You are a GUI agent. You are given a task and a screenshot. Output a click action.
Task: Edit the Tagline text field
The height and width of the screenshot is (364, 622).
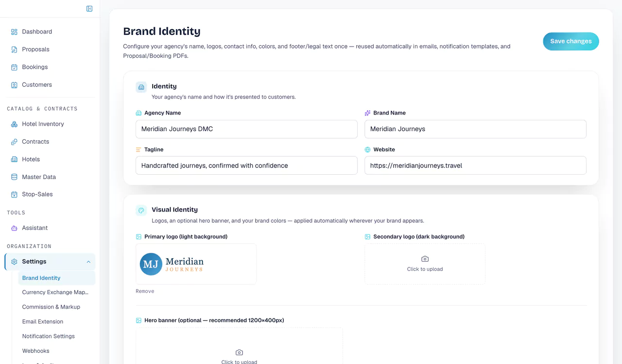246,165
